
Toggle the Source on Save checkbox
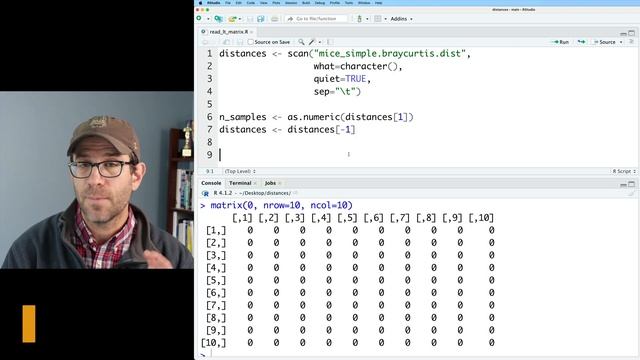coord(251,42)
